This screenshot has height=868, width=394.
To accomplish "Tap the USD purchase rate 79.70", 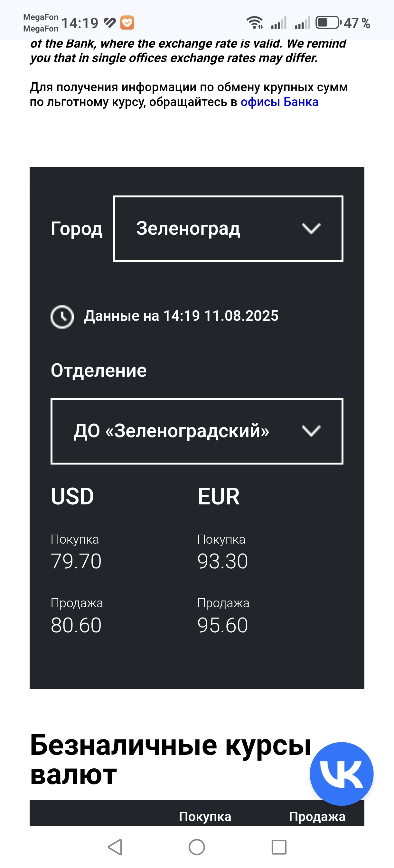I will click(x=76, y=561).
